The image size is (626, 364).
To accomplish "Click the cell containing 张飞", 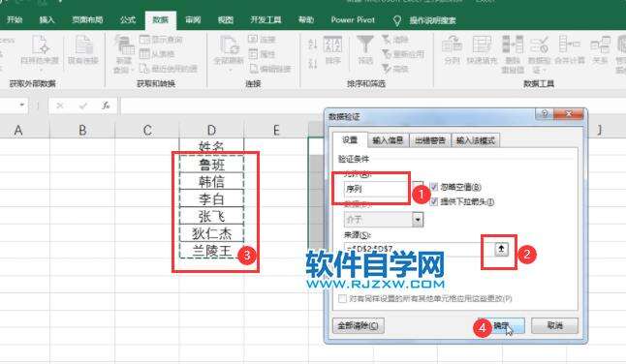I will [211, 216].
